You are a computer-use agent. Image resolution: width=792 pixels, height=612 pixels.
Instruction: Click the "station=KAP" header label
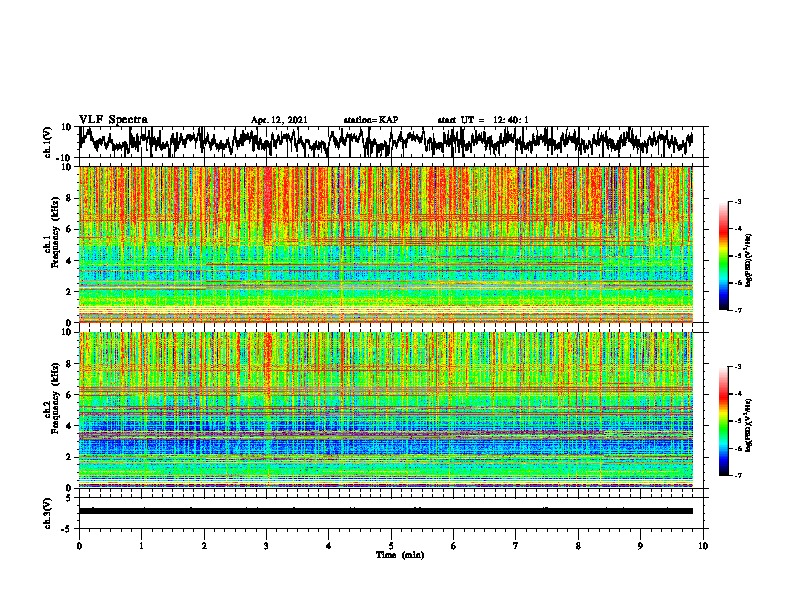(371, 120)
